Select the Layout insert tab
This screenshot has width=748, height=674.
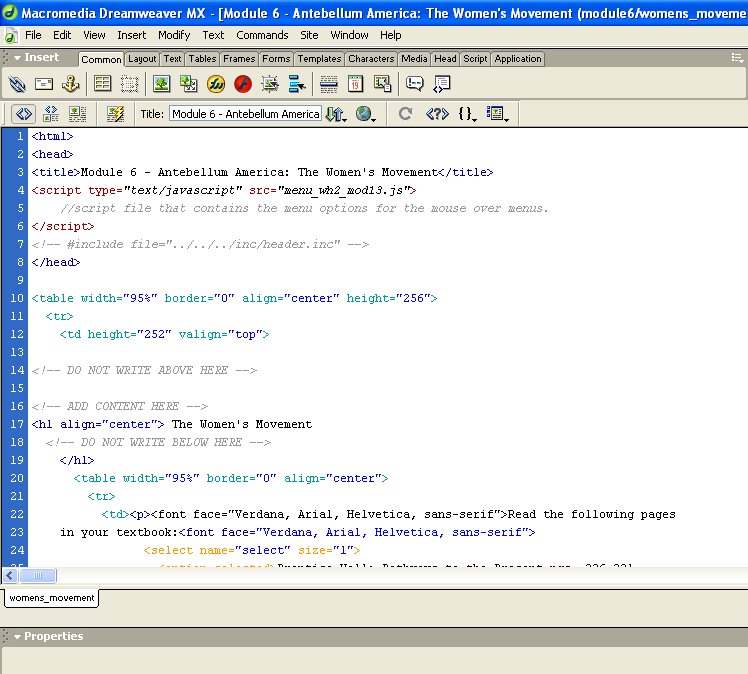pos(142,59)
